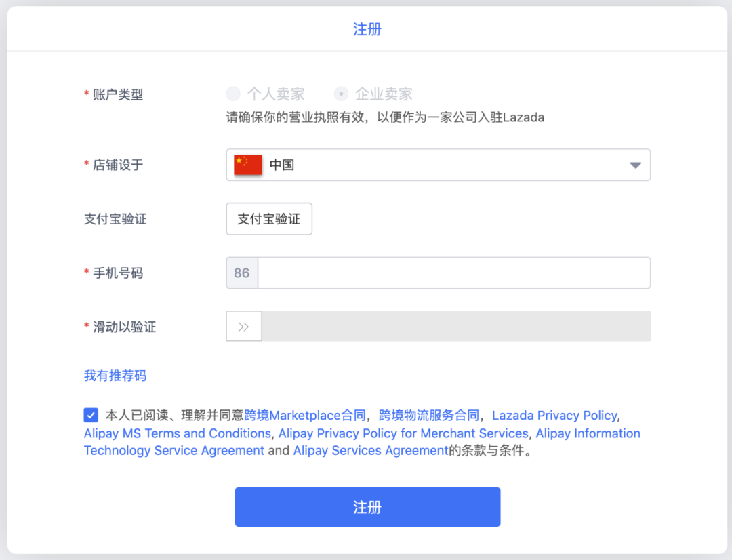Viewport: 732px width, 560px height.
Task: Click the phone number input field
Action: tap(454, 273)
